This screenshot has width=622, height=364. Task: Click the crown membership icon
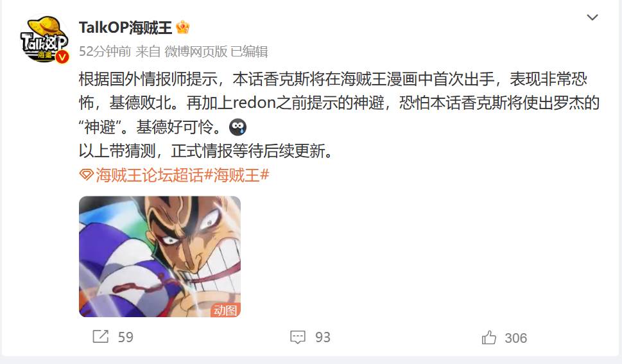pos(182,28)
